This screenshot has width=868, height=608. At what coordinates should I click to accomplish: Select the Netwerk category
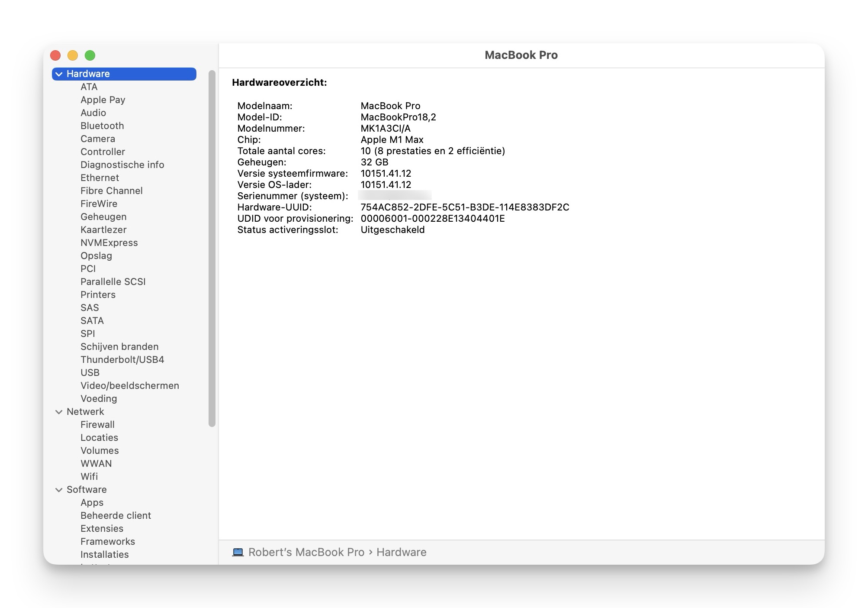click(x=85, y=412)
